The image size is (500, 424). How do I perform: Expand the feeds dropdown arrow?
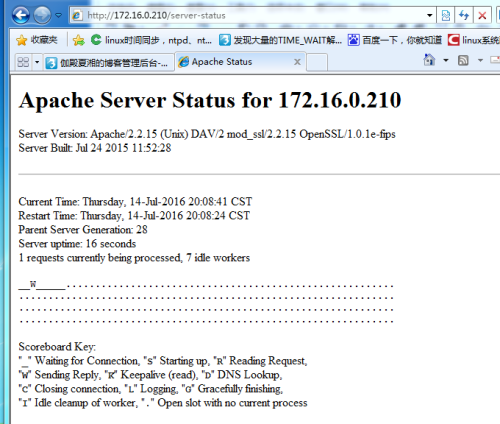(x=480, y=60)
